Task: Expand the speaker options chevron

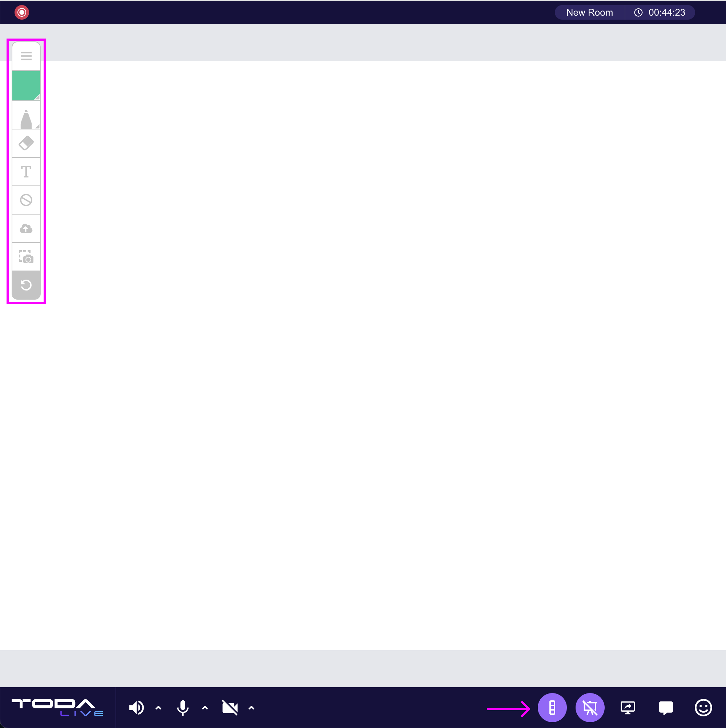Action: 158,708
